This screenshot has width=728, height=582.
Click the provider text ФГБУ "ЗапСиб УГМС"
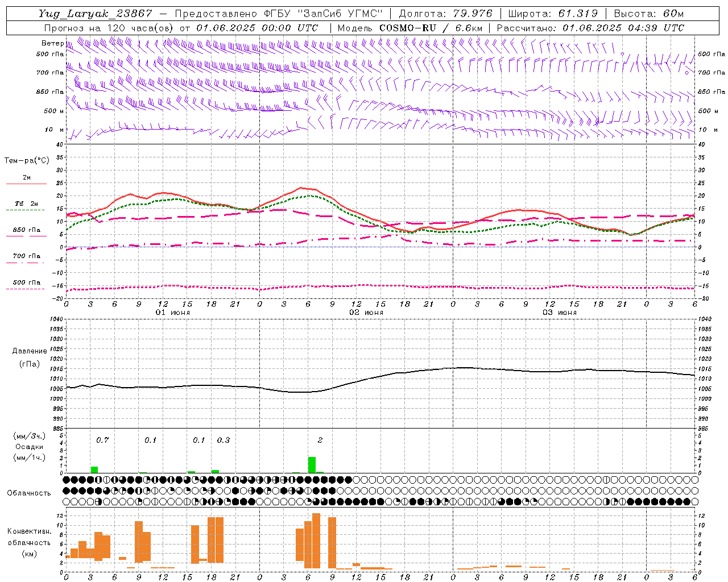(323, 14)
